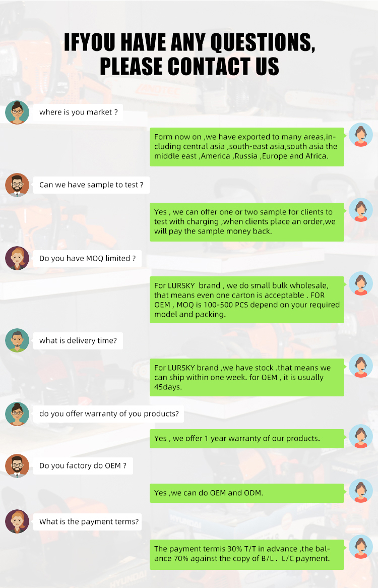Open the green LURSKY small bulk wholesale reply
Viewport: 378px width, 588px height.
[247, 300]
